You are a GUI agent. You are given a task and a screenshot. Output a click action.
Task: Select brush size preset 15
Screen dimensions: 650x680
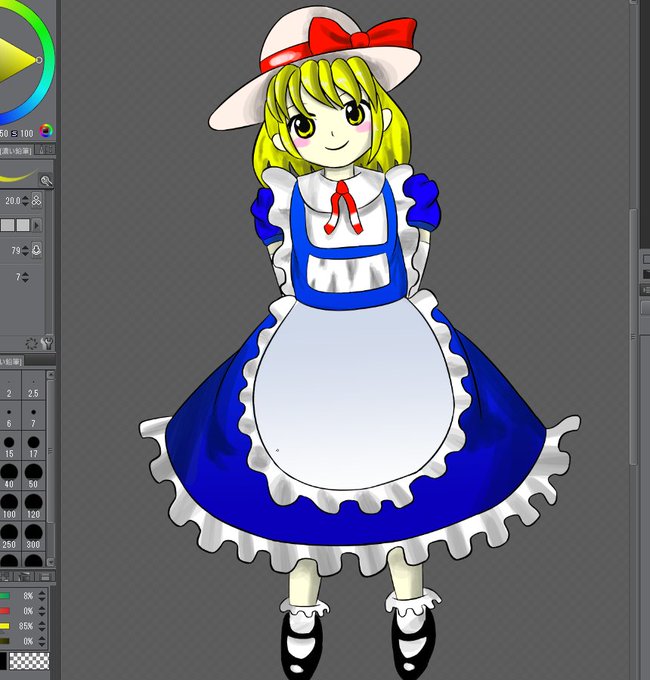point(9,446)
